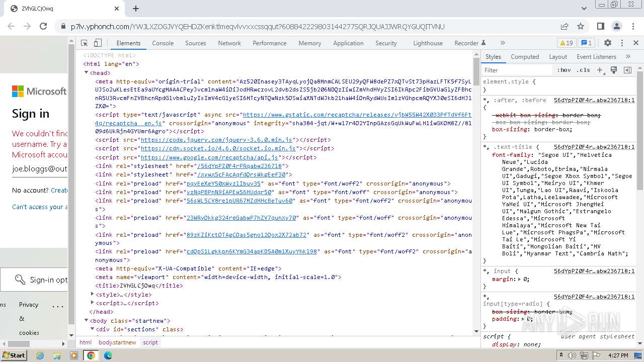Viewport: 644px width, 362px height.
Task: Go back in browser history
Action: [x=11, y=26]
